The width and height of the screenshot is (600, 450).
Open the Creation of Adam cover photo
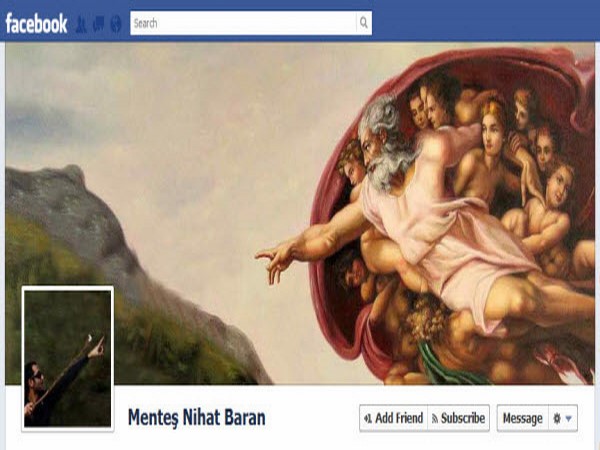tap(300, 214)
